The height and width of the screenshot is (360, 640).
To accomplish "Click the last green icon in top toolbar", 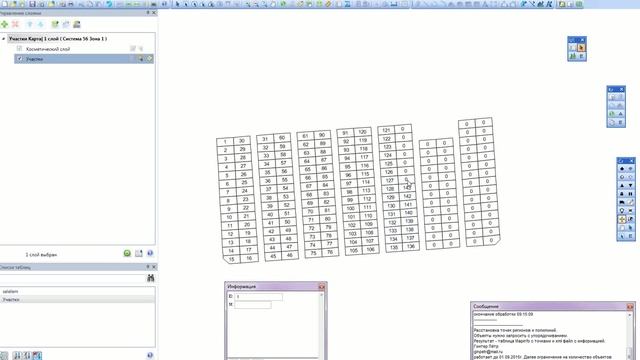I will 579,4.
